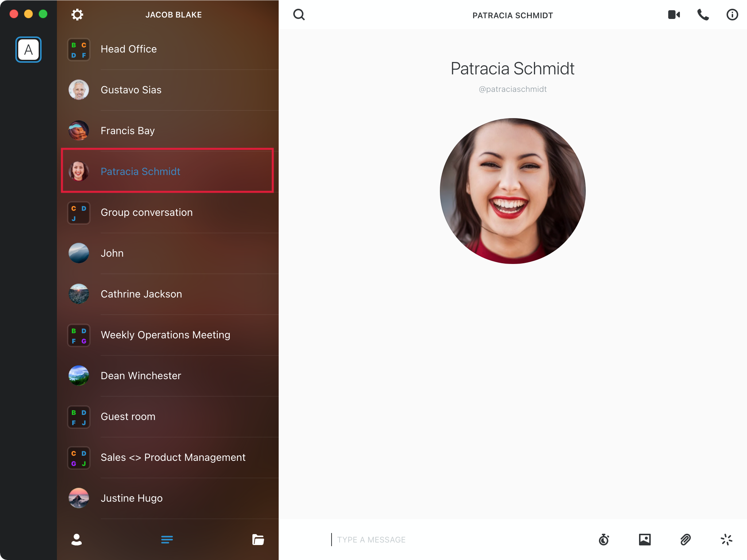Start a video call with Patracia
The height and width of the screenshot is (560, 747).
(x=674, y=15)
